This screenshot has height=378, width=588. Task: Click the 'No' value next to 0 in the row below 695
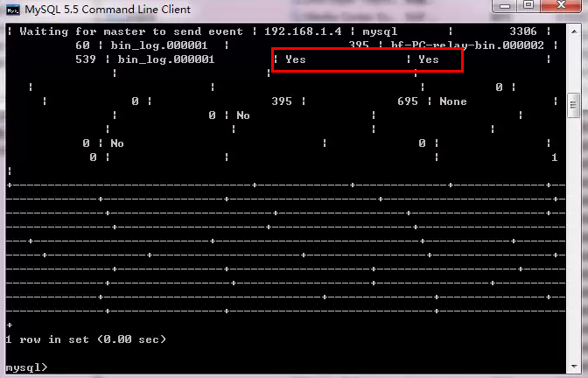pyautogui.click(x=243, y=115)
